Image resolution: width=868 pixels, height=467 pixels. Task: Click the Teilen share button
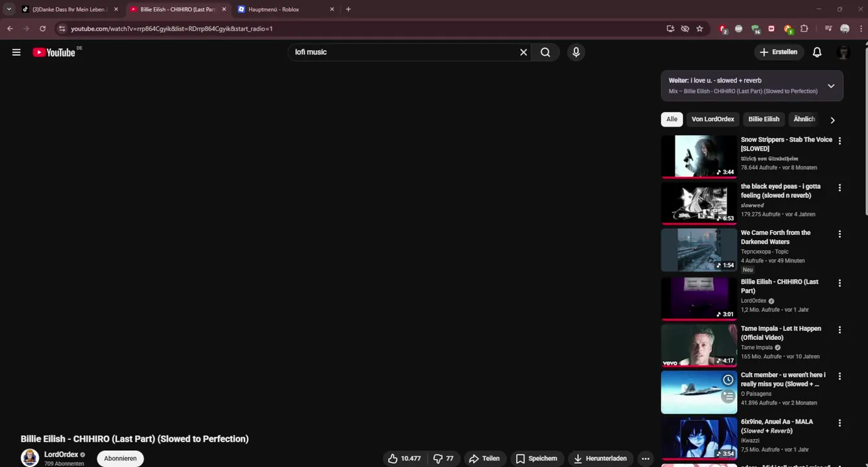484,459
